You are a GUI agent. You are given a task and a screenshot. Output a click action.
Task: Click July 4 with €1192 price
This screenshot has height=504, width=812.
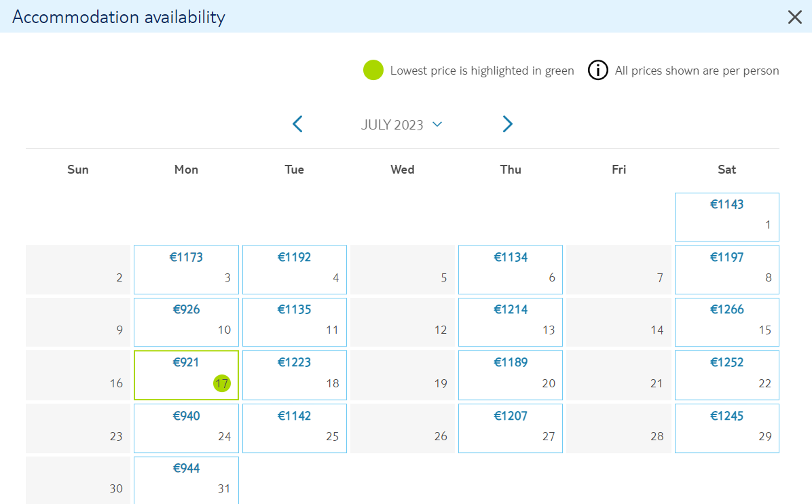pyautogui.click(x=294, y=269)
